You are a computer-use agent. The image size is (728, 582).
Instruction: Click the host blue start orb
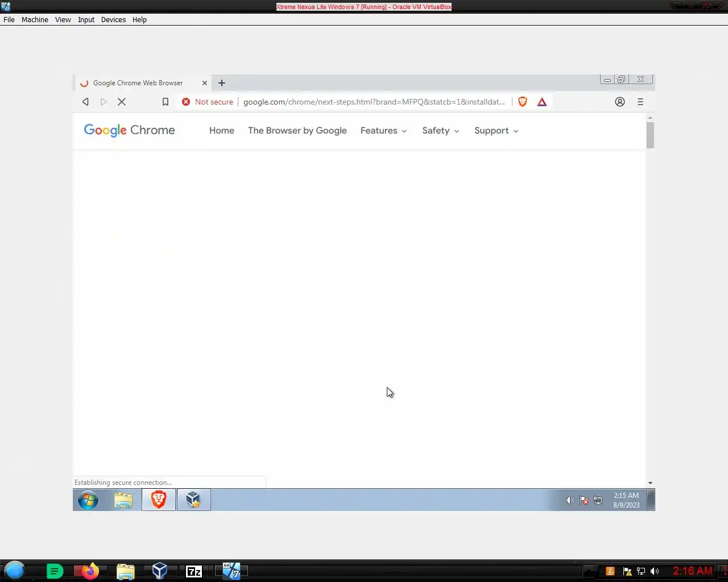(15, 570)
